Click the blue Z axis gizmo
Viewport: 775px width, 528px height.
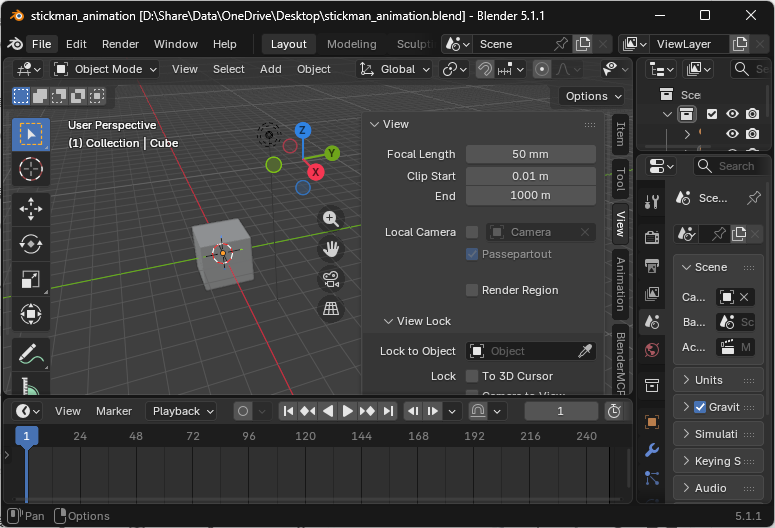(x=302, y=131)
